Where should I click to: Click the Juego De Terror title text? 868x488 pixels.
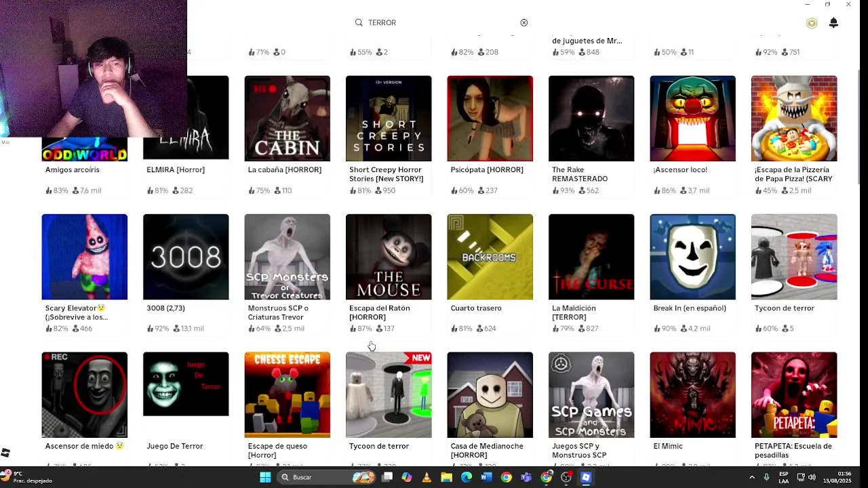(175, 446)
